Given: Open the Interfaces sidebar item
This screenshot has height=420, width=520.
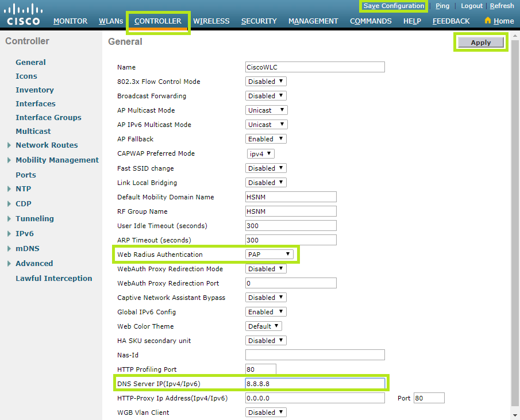Looking at the screenshot, I should click(x=36, y=104).
